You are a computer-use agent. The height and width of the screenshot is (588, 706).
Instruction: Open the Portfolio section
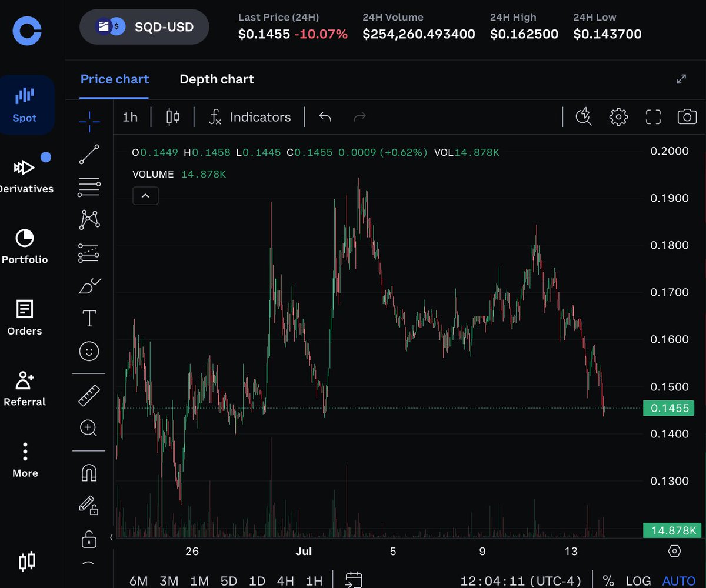(x=25, y=247)
